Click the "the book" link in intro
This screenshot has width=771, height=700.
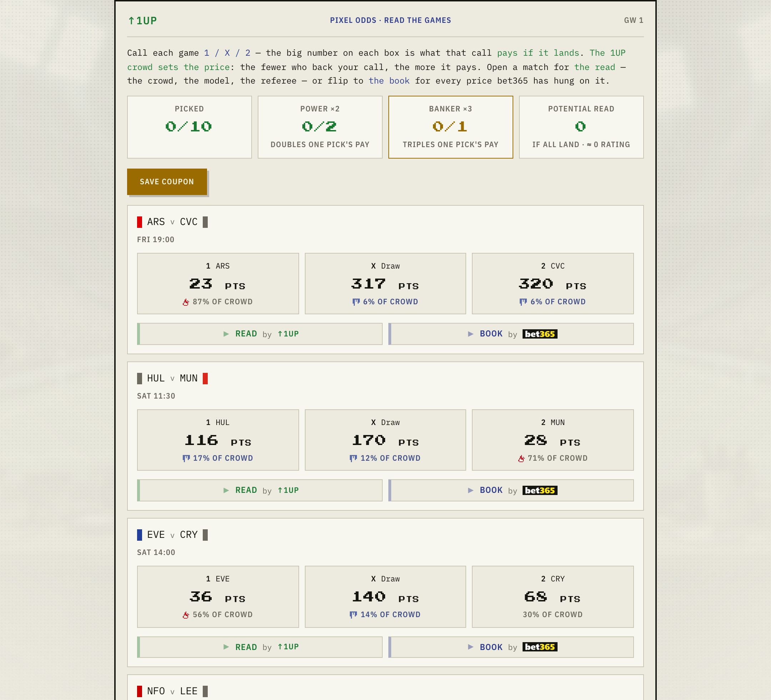389,81
